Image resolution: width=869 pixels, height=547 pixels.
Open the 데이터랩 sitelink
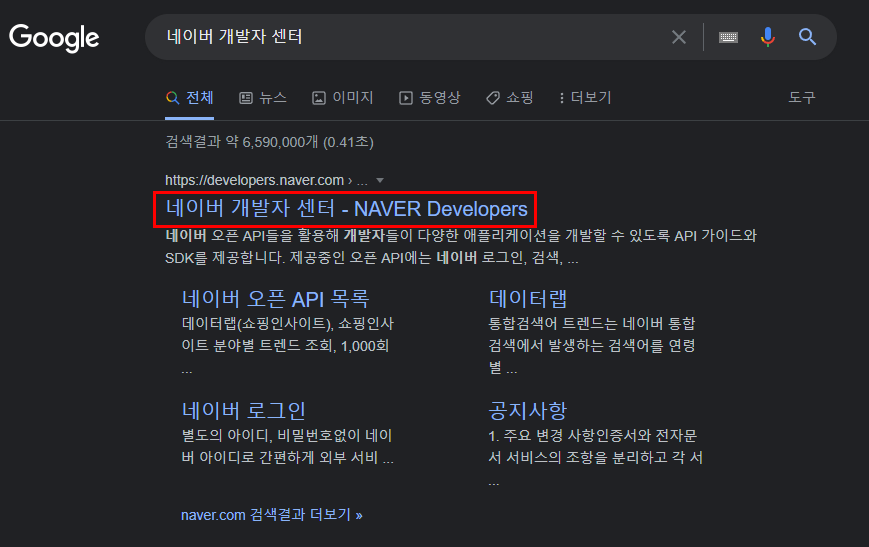[x=528, y=299]
